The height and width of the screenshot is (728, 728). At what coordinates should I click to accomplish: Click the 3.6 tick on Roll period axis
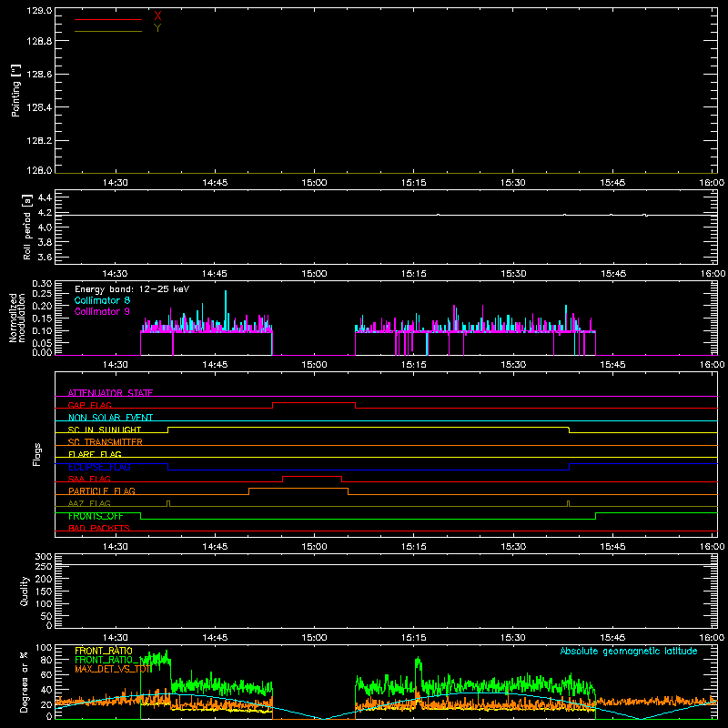[x=45, y=257]
